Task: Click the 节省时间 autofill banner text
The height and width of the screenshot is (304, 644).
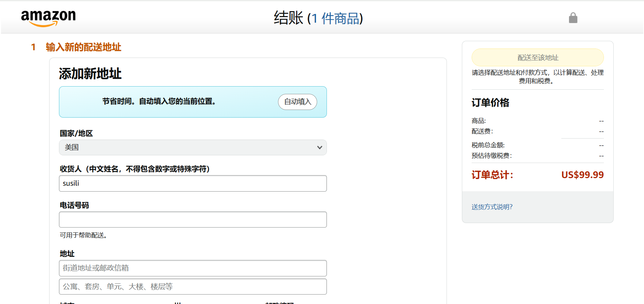Action: [x=159, y=101]
